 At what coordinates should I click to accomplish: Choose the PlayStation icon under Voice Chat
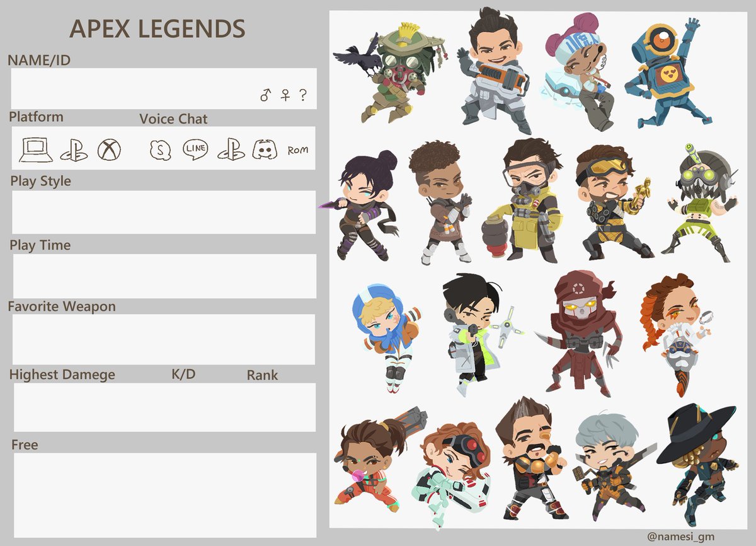coord(231,150)
